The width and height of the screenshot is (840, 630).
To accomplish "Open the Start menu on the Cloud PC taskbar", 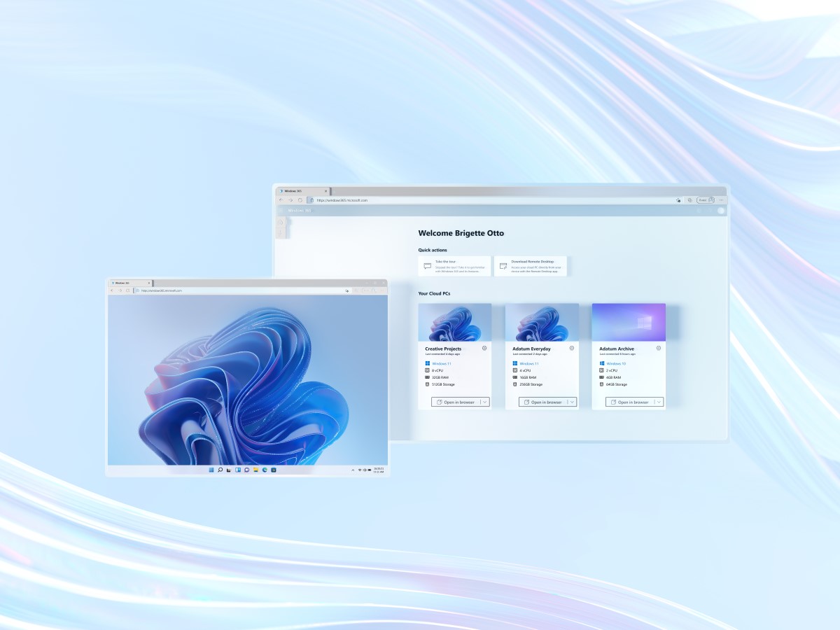I will coord(211,470).
